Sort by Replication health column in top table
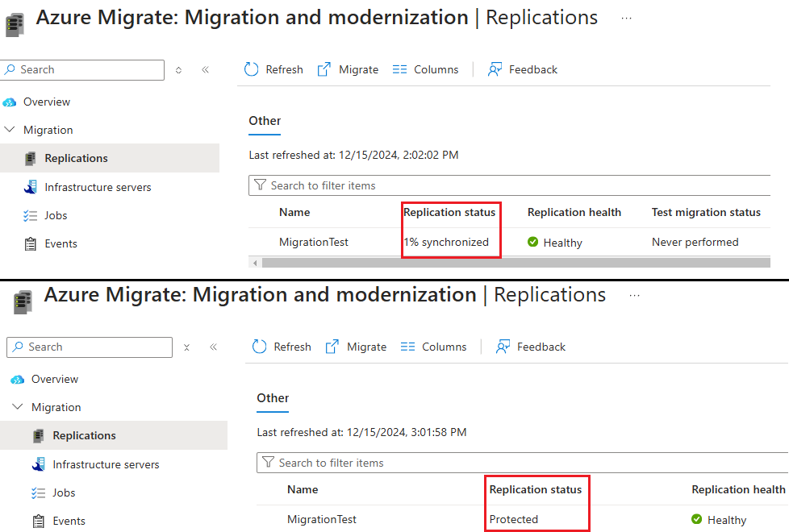The width and height of the screenshot is (789, 532). [x=574, y=212]
